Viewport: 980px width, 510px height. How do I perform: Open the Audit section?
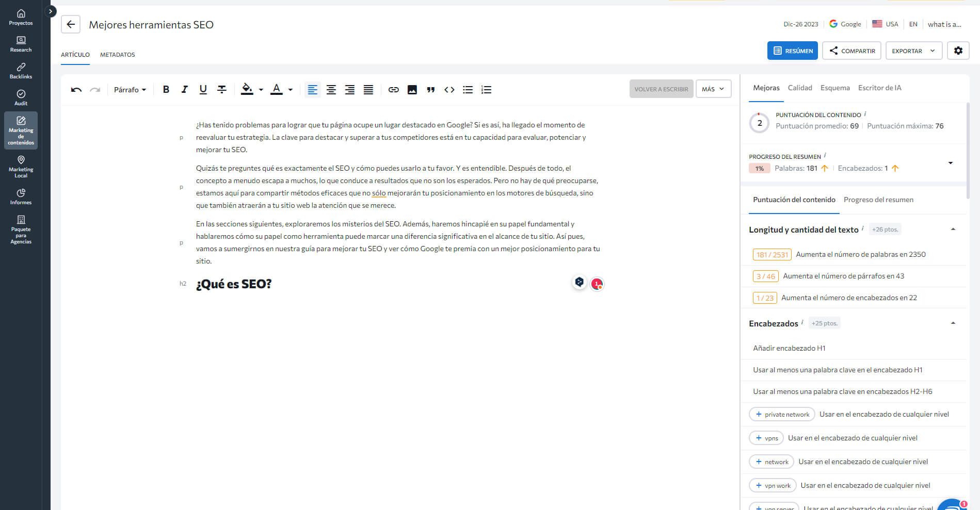click(x=21, y=98)
